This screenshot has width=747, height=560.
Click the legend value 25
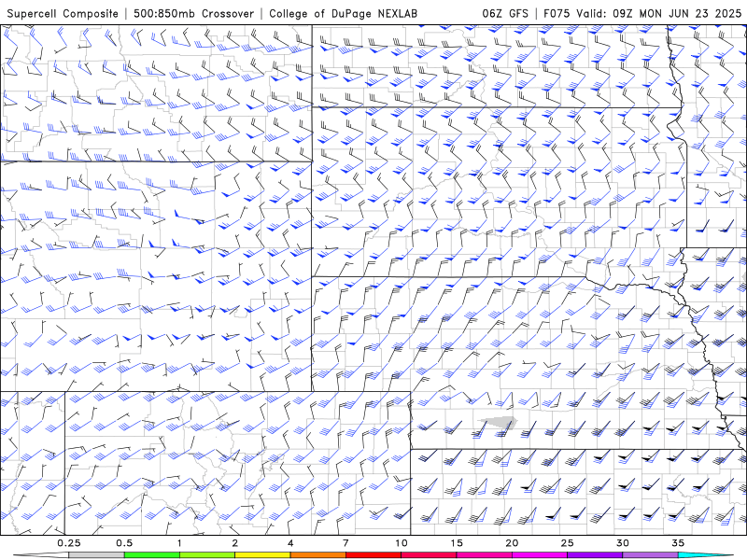567,543
